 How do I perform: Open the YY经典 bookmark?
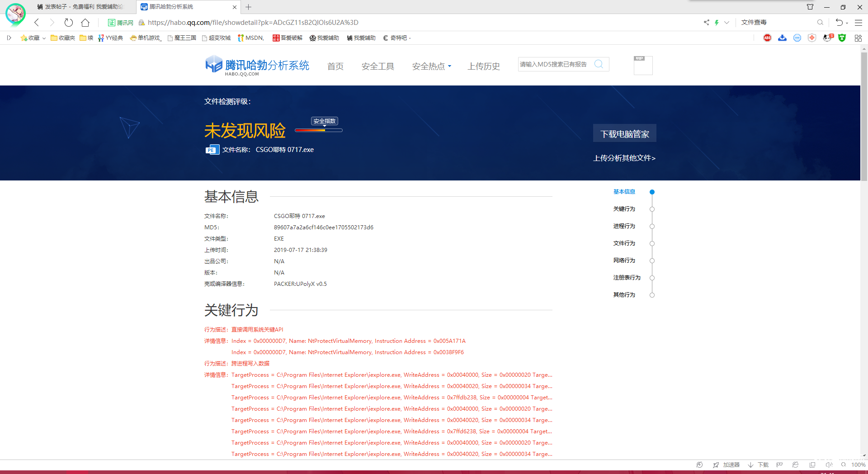(x=110, y=38)
